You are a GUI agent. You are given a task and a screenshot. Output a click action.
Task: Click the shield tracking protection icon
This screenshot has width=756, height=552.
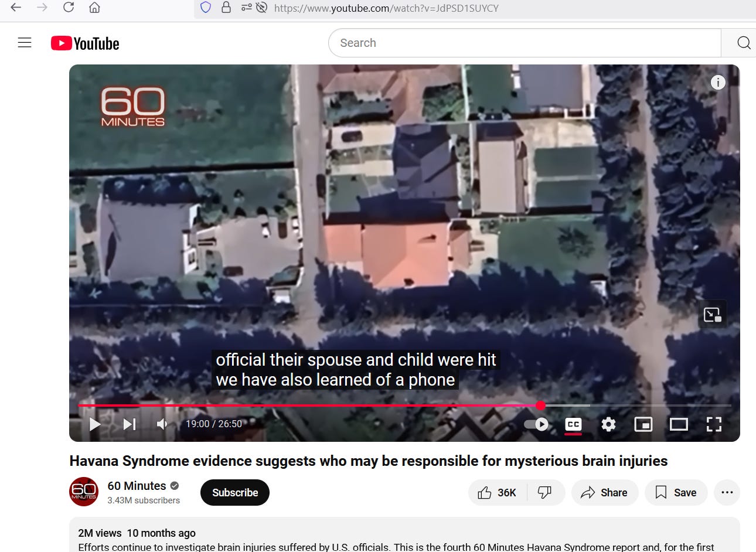click(206, 8)
